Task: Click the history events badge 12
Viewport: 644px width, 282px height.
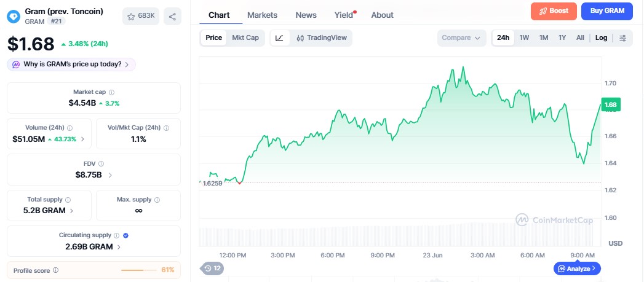Action: [212, 268]
